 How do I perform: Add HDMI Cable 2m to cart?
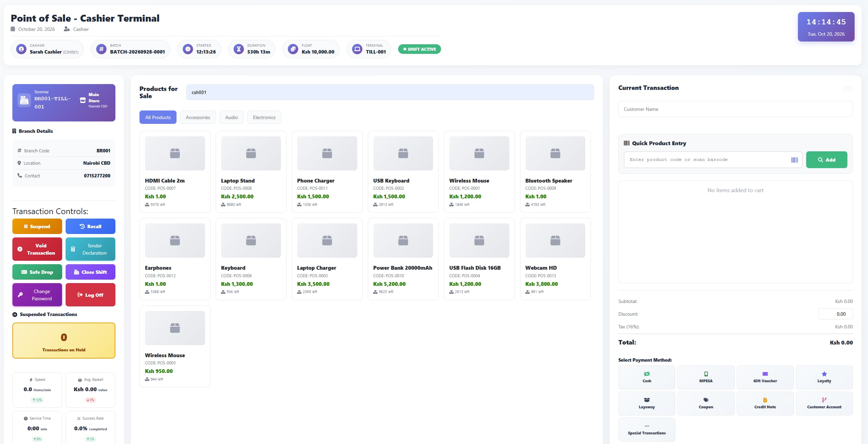[175, 172]
